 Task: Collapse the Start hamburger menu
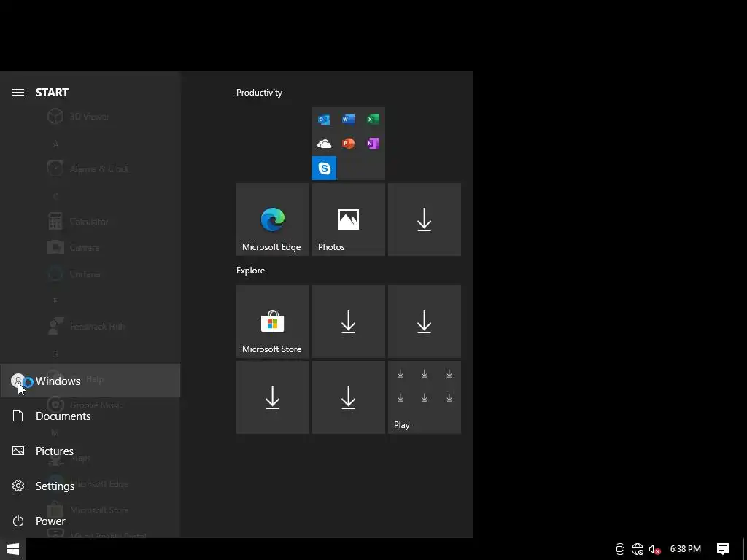(x=18, y=93)
